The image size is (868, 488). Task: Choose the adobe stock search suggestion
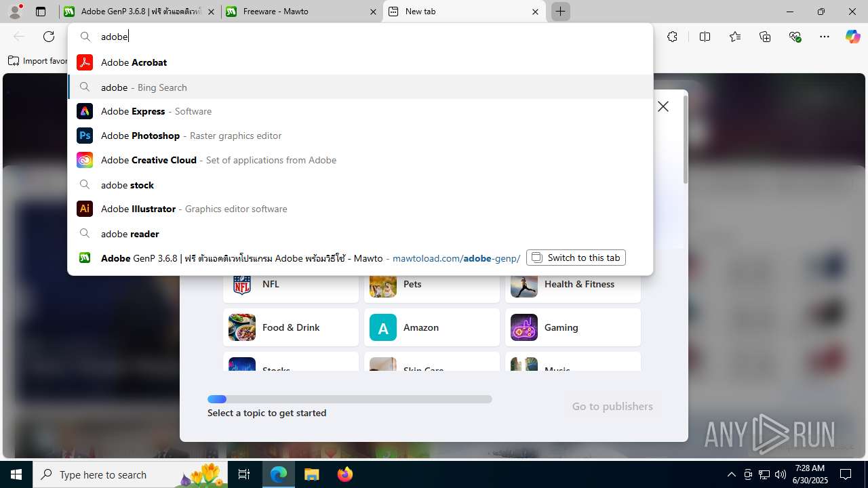(360, 184)
